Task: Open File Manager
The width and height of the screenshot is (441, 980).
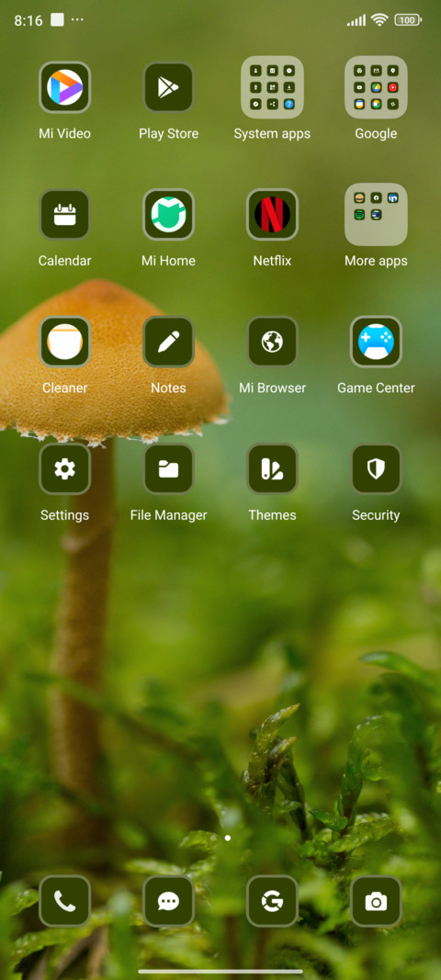Action: 168,468
